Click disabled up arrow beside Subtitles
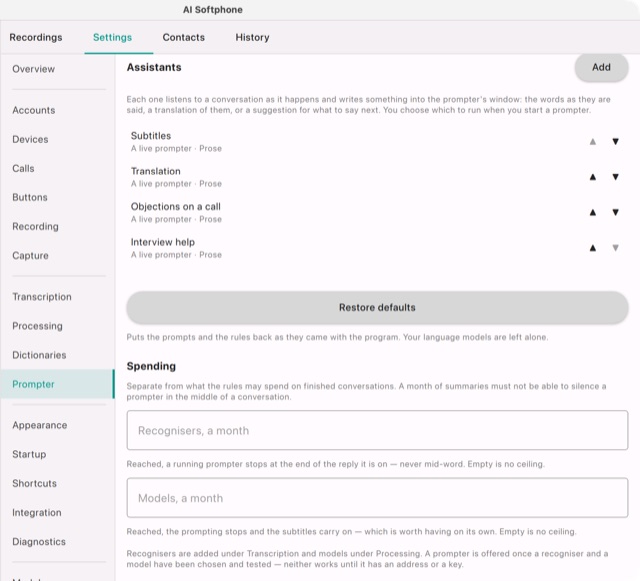This screenshot has height=581, width=640. tap(593, 142)
